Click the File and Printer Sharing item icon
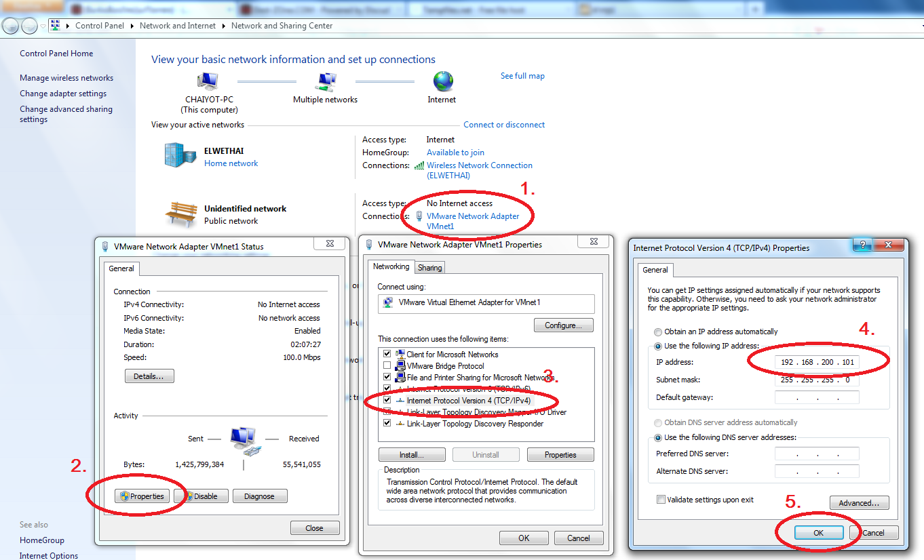The image size is (924, 560). tap(400, 378)
